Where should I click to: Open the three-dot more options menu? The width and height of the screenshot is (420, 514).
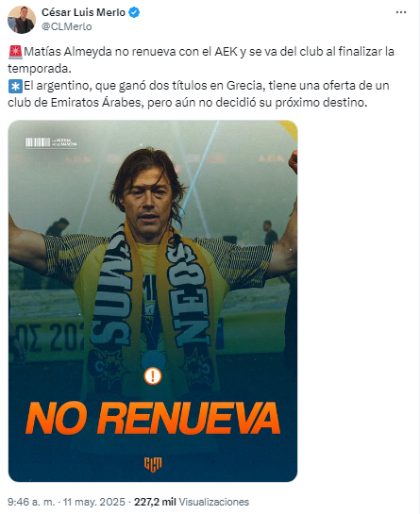pos(401,12)
